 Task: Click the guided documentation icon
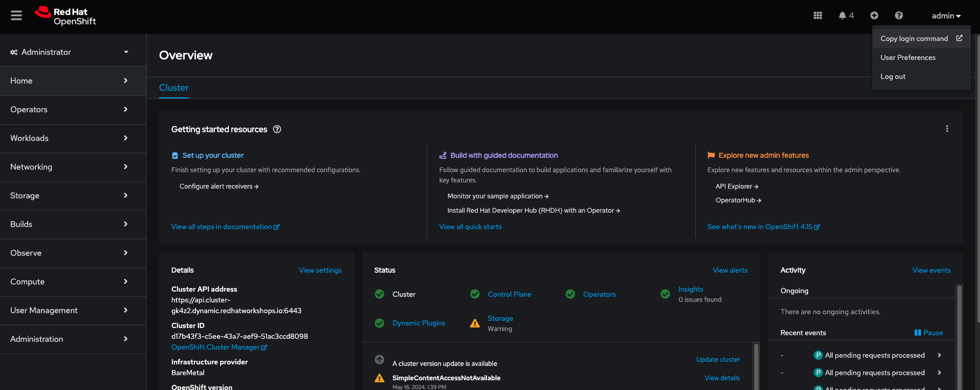coord(443,155)
